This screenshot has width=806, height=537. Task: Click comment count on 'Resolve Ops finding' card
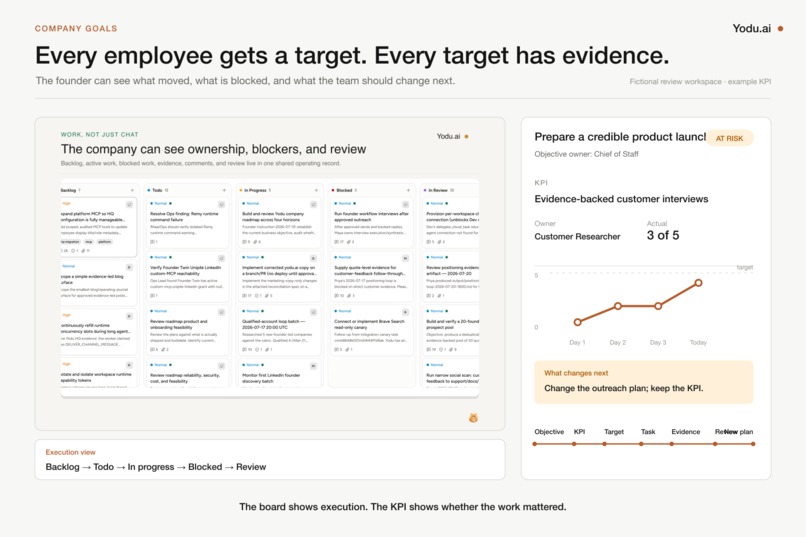pos(154,242)
